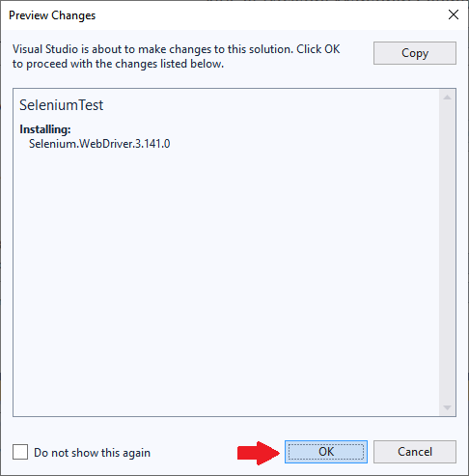The height and width of the screenshot is (476, 469).
Task: Click the 'Do not show this again' label
Action: tap(92, 453)
